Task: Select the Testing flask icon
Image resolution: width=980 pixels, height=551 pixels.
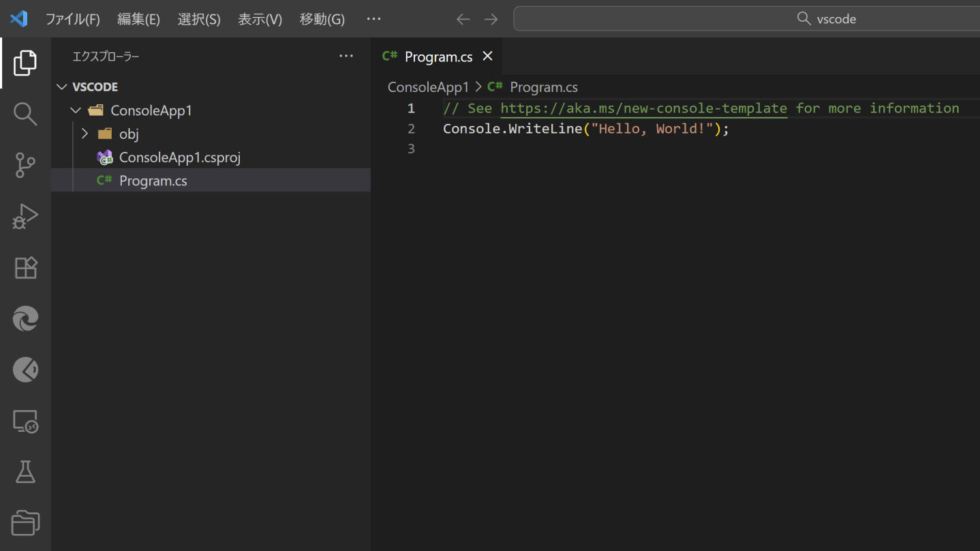Action: [25, 471]
